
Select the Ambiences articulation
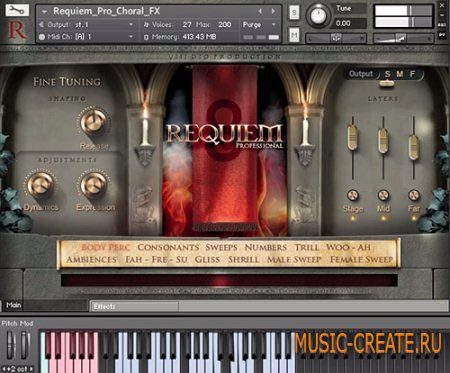pyautogui.click(x=91, y=259)
